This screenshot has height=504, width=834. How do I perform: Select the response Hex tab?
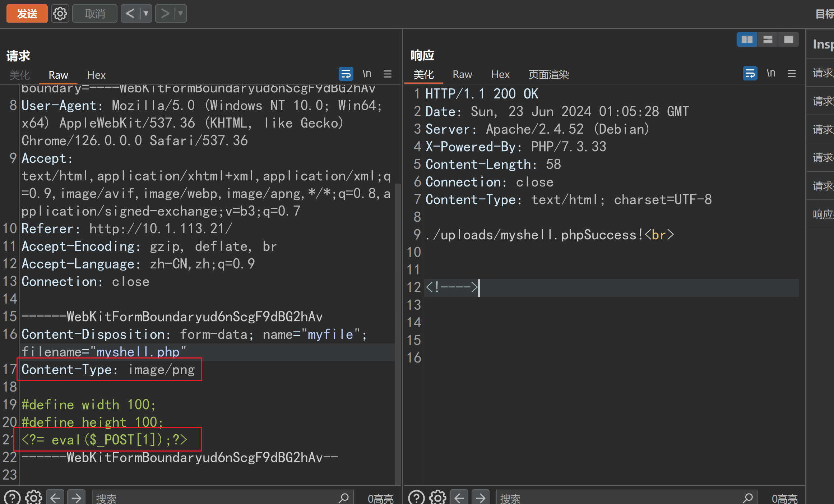(x=500, y=75)
